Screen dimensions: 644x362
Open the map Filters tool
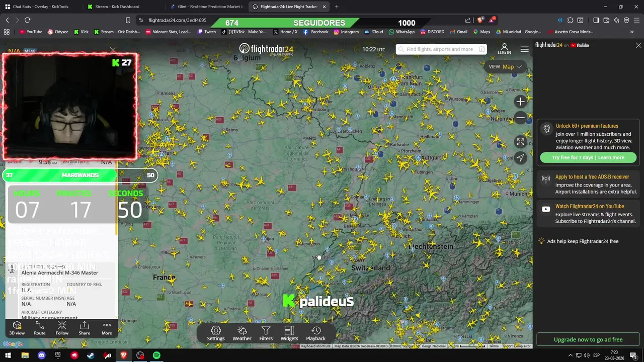266,333
